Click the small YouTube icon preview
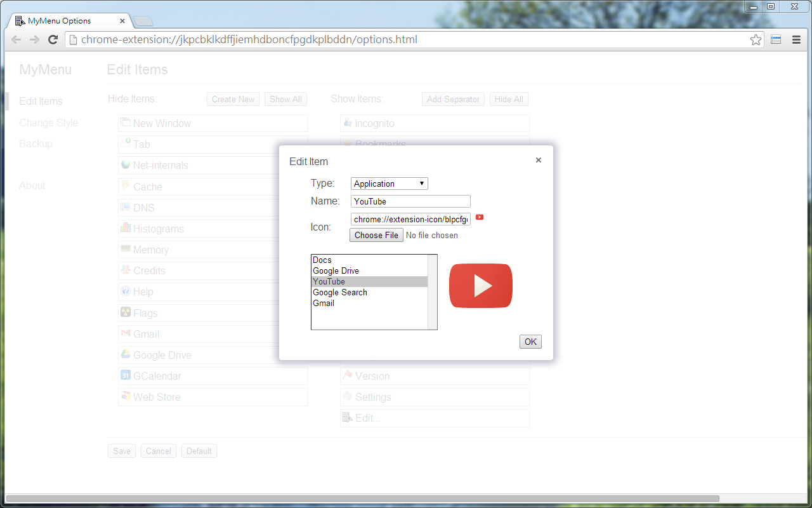812x508 pixels. (480, 217)
